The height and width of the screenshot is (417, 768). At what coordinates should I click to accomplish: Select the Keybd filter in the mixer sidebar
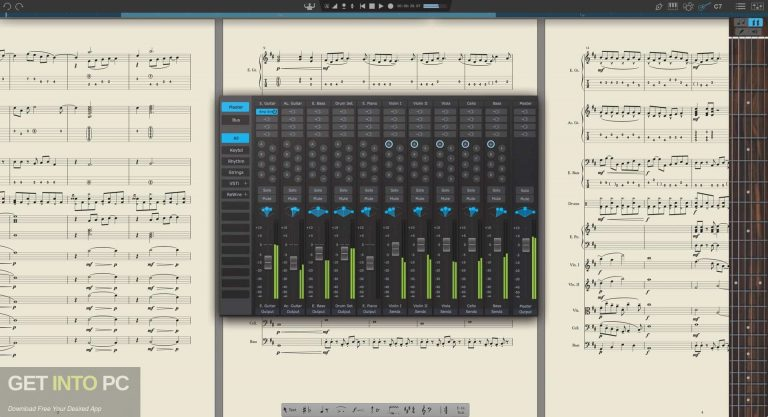[236, 150]
